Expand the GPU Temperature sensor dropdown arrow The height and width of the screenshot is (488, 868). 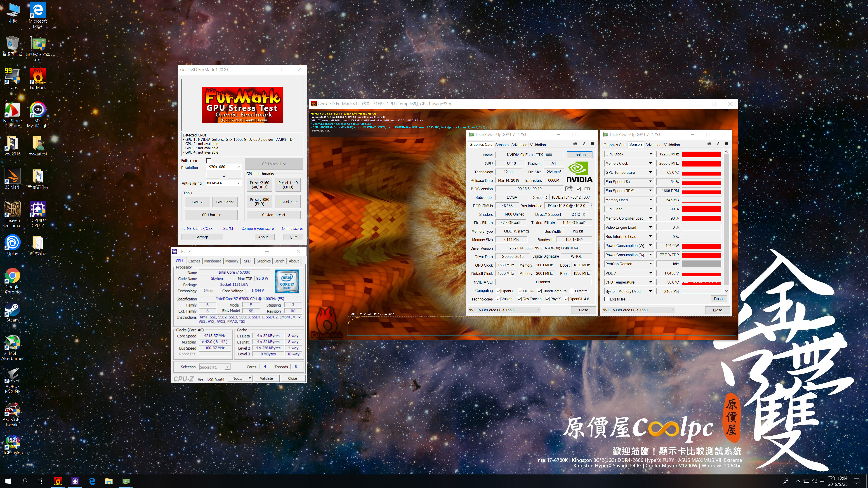click(650, 172)
